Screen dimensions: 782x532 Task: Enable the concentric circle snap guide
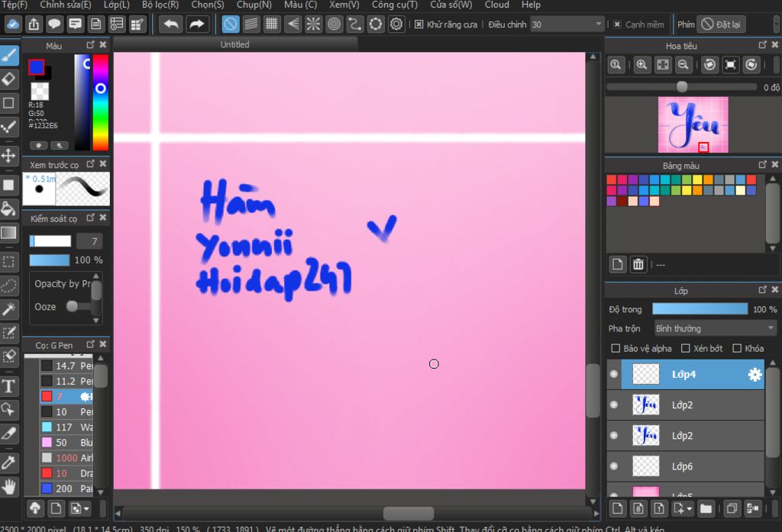334,24
